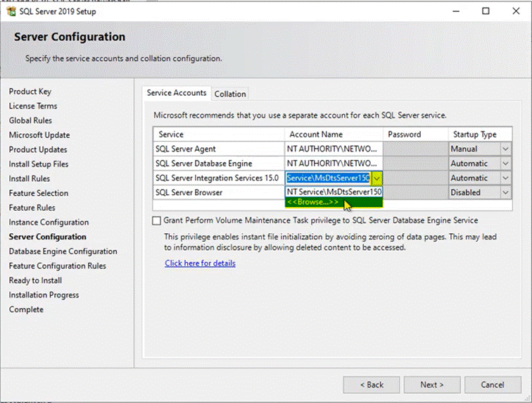Switch to the Collation tab

[x=230, y=94]
